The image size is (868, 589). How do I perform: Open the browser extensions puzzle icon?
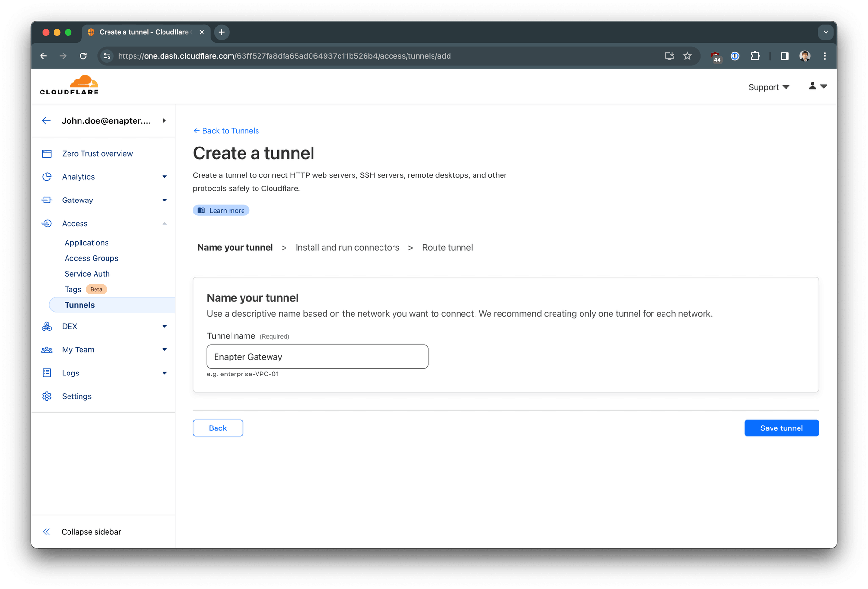[x=755, y=56]
